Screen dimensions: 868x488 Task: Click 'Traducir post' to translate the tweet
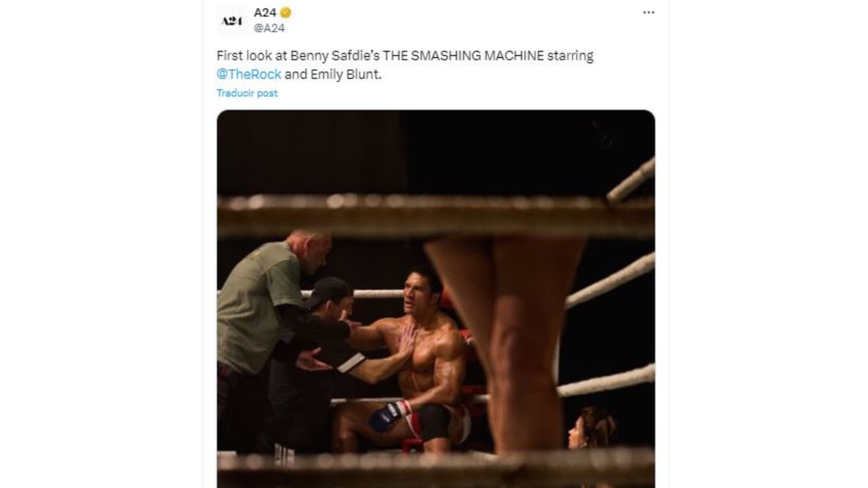click(x=246, y=93)
